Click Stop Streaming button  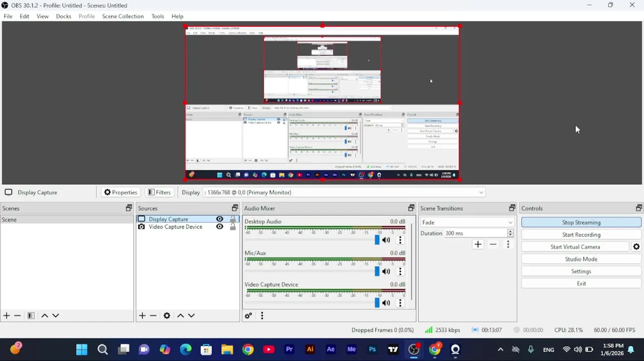(x=581, y=223)
